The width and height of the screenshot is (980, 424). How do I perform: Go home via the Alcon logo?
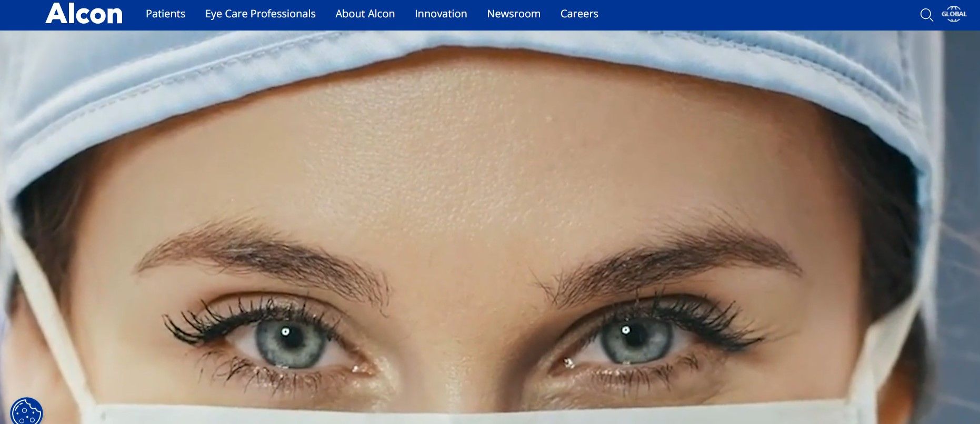[84, 14]
